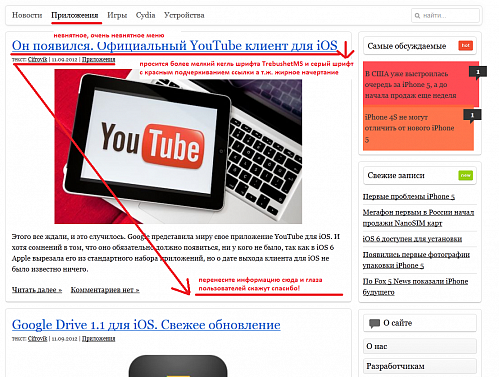Image resolution: width=499 pixels, height=377 pixels.
Task: Open Fox 5 News iPhone будущего post
Action: (x=415, y=287)
